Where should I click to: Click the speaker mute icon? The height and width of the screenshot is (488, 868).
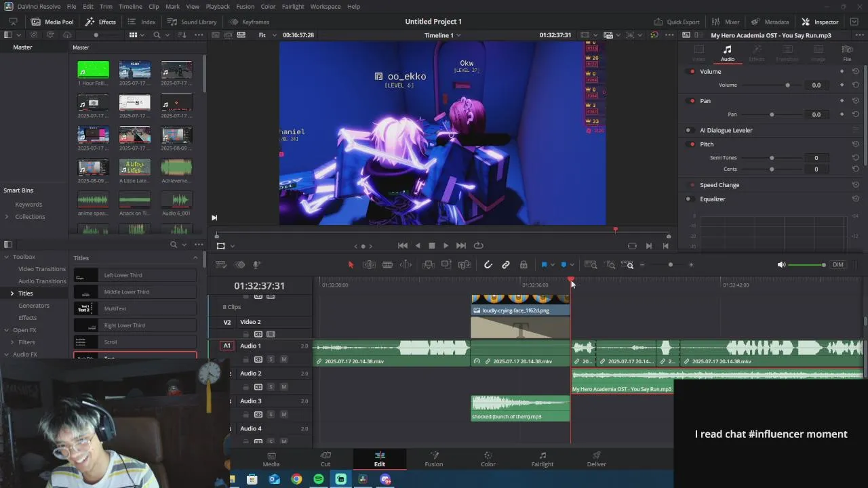(x=781, y=265)
